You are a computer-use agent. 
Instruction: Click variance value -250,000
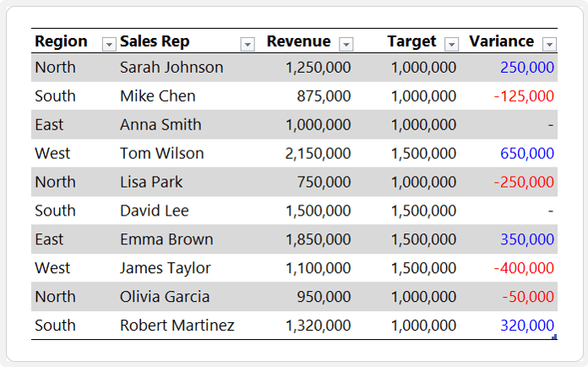(x=524, y=182)
